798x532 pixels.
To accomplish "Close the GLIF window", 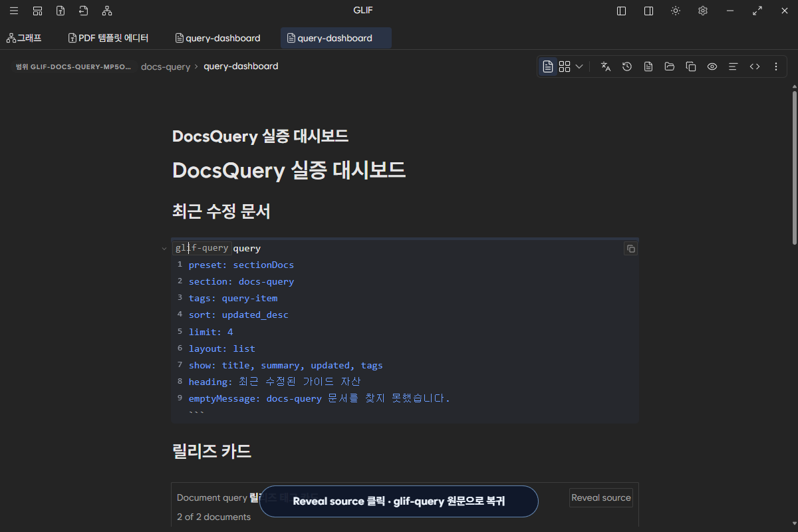I will click(x=785, y=11).
